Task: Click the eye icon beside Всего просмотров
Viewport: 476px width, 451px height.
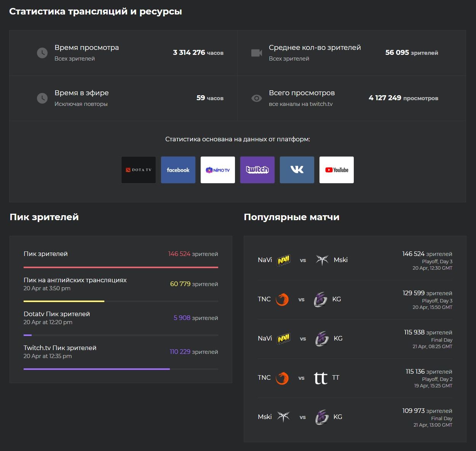Action: coord(257,98)
